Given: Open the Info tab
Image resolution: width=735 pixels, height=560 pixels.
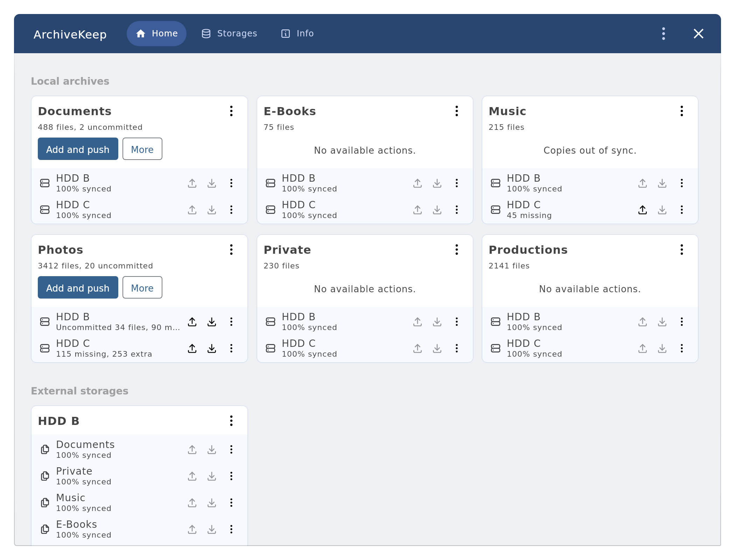Looking at the screenshot, I should click(297, 34).
